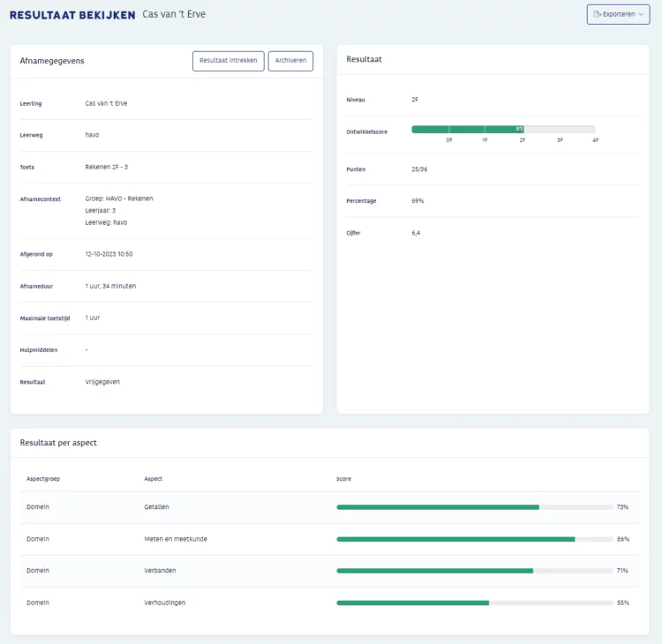Click the 55% score value
The image size is (662, 644).
point(623,603)
